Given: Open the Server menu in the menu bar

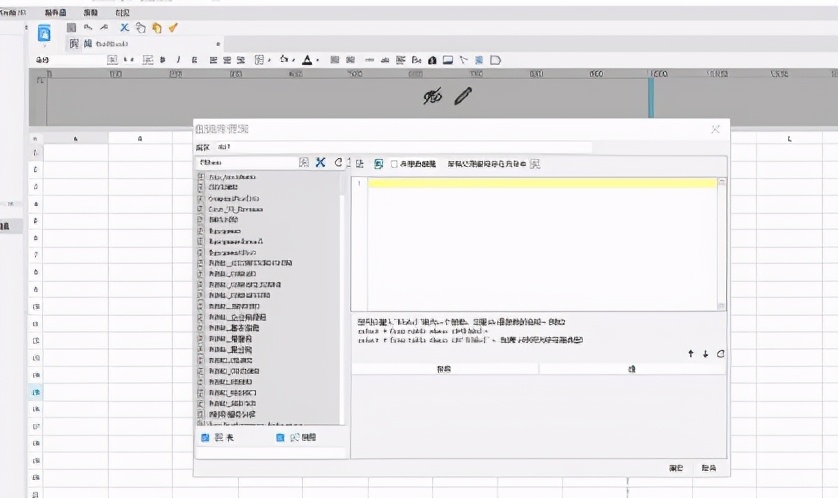Looking at the screenshot, I should click(x=56, y=12).
